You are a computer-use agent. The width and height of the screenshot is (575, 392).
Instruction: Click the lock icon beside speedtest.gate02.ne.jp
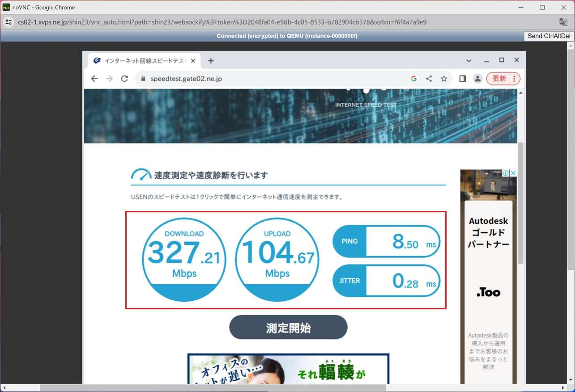click(x=143, y=79)
